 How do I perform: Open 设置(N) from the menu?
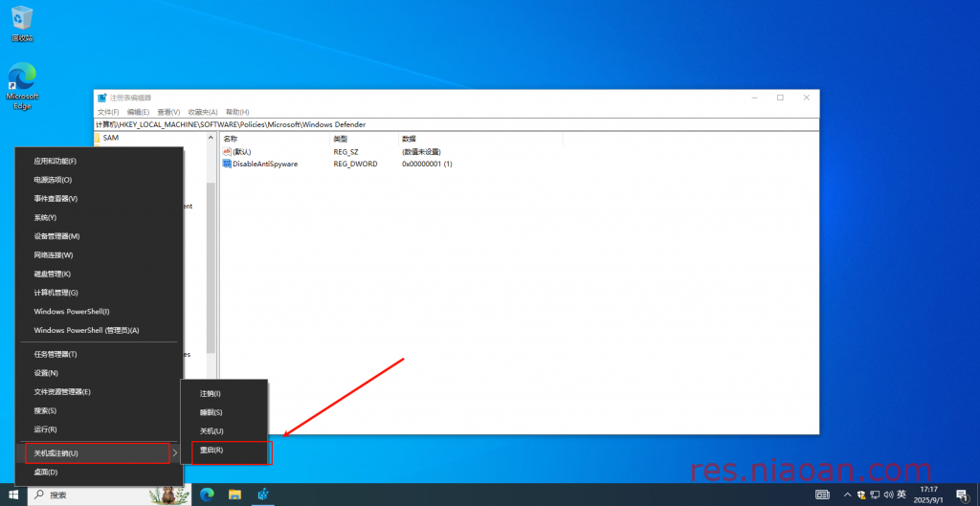tap(100, 373)
